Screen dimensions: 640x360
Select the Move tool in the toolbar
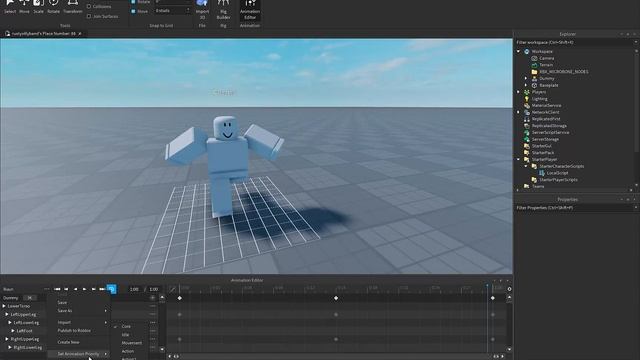point(24,6)
